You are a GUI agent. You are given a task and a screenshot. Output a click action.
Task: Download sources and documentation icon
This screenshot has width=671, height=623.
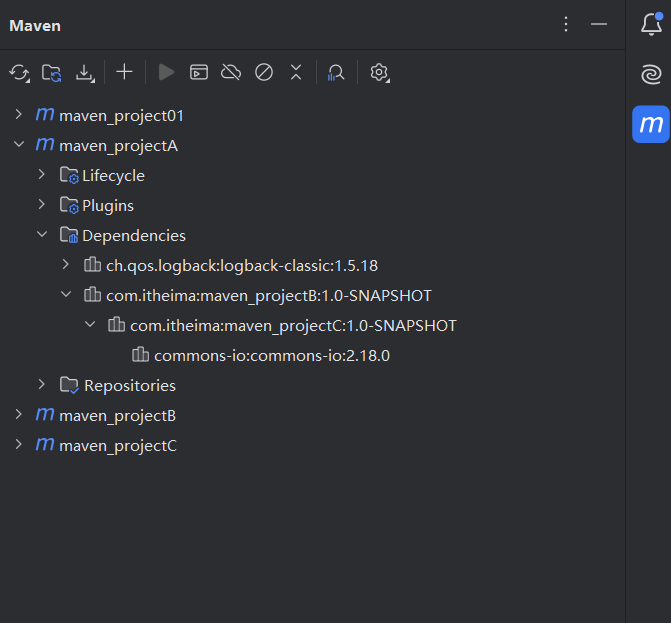(85, 73)
